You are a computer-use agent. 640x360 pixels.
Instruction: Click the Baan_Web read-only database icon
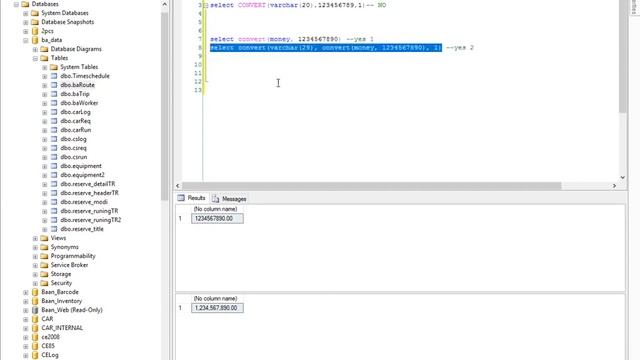point(35,310)
